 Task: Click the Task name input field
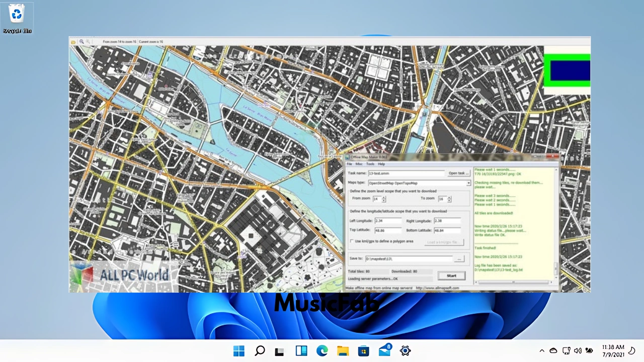click(407, 173)
